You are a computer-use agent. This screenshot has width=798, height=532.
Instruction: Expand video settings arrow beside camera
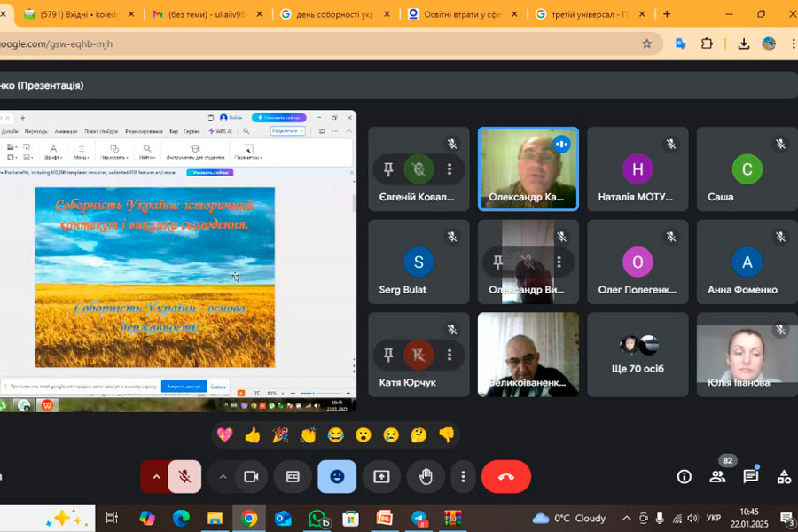(223, 476)
